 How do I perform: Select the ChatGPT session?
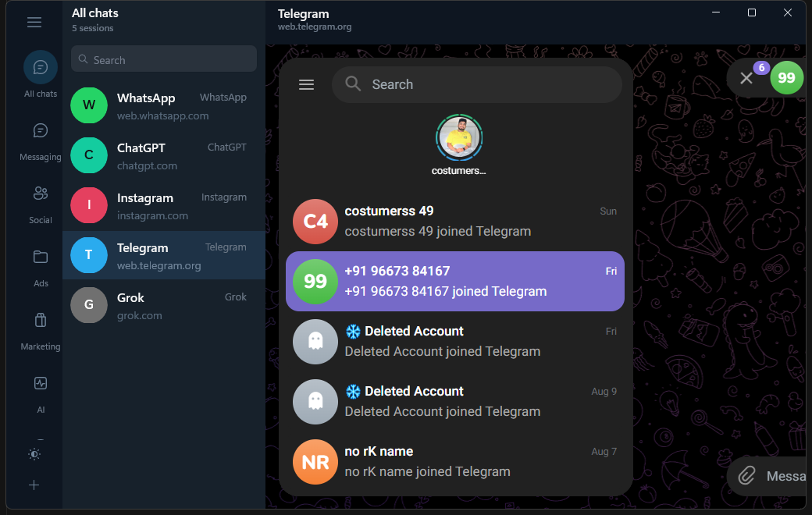(x=164, y=155)
